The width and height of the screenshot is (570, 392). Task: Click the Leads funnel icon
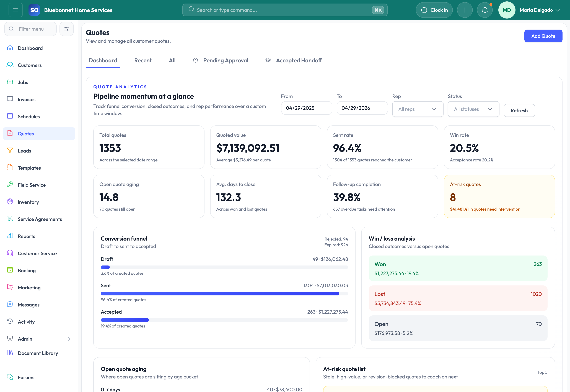[10, 150]
